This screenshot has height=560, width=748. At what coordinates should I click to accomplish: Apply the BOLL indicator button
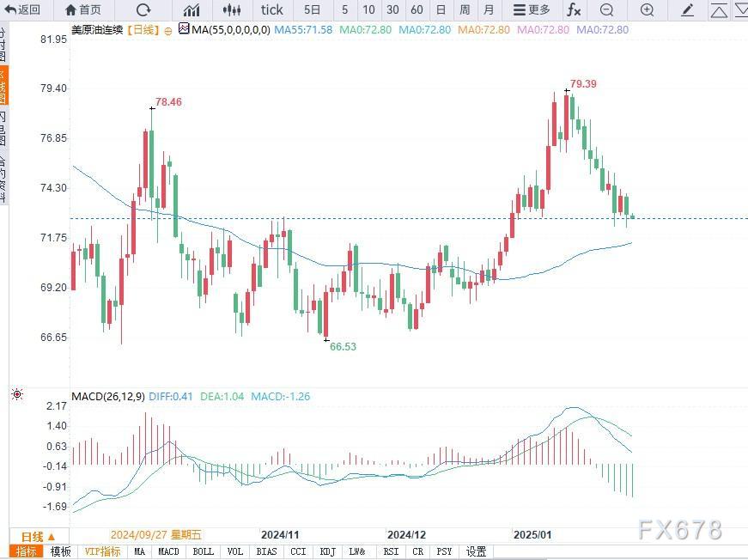tap(203, 551)
